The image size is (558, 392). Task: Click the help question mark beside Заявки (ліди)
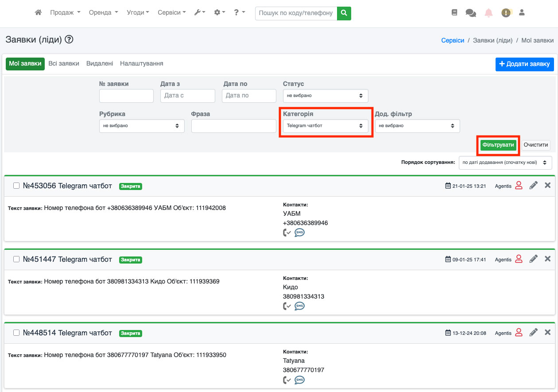(x=69, y=39)
